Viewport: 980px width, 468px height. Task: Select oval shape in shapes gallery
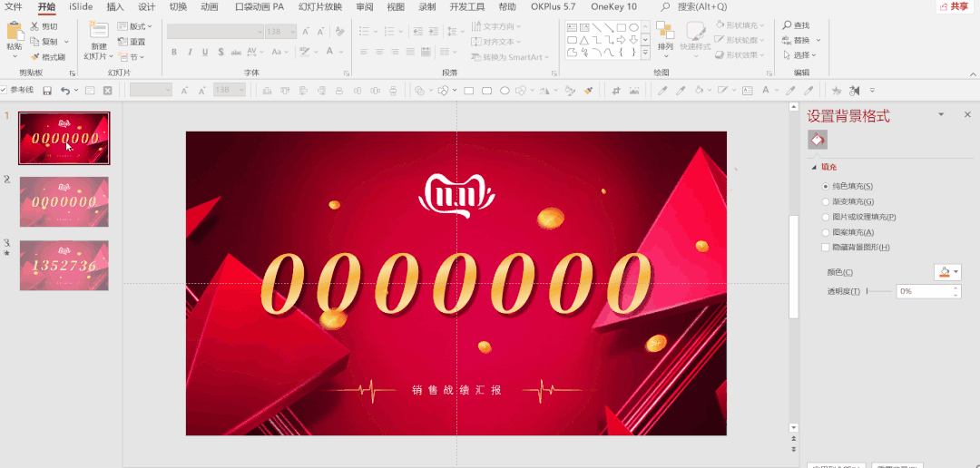[x=633, y=27]
